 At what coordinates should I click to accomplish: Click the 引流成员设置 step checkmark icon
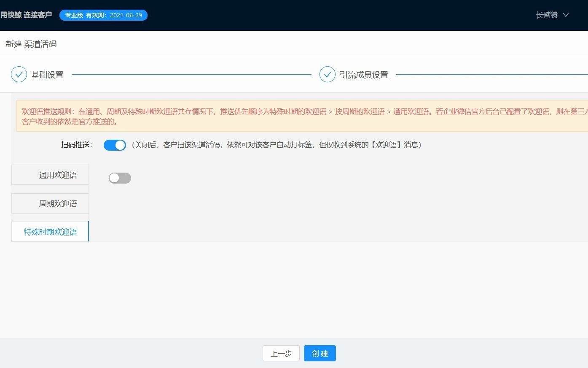[x=328, y=74]
